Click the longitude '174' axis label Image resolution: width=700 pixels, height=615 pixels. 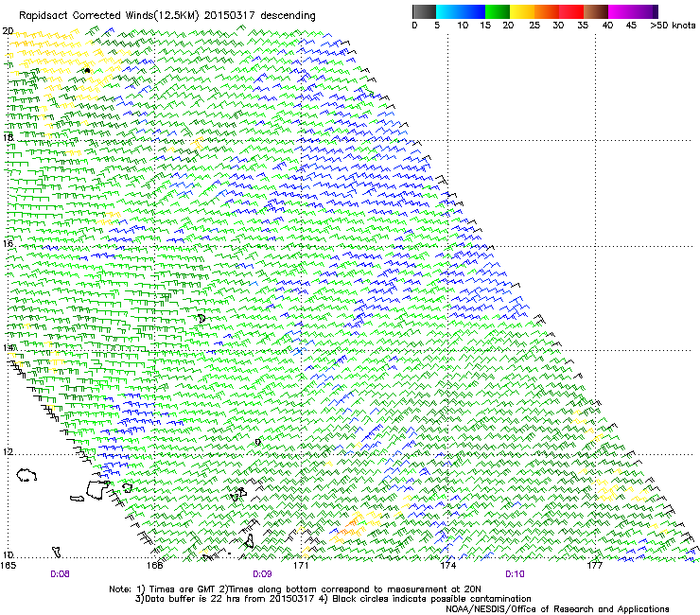tap(447, 566)
